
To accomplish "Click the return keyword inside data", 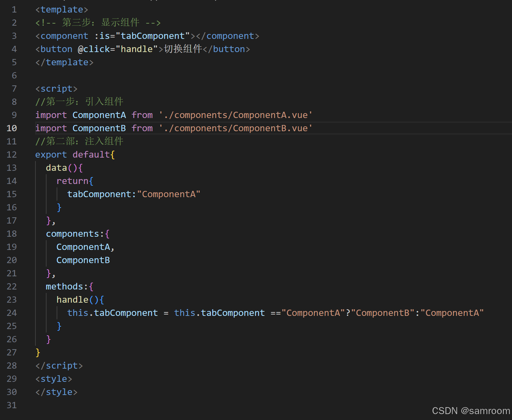I will point(72,181).
